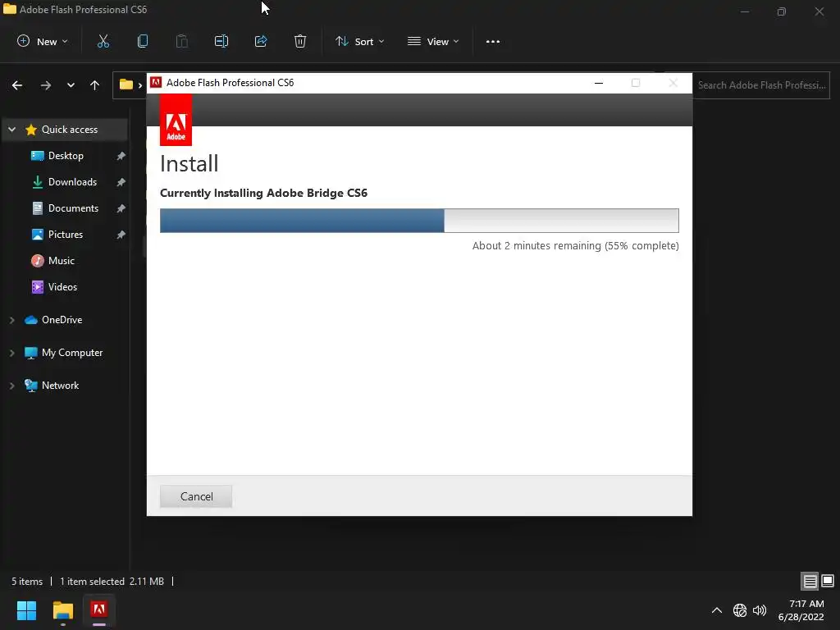This screenshot has width=840, height=630.
Task: Open Pictures in Quick access
Action: (66, 235)
